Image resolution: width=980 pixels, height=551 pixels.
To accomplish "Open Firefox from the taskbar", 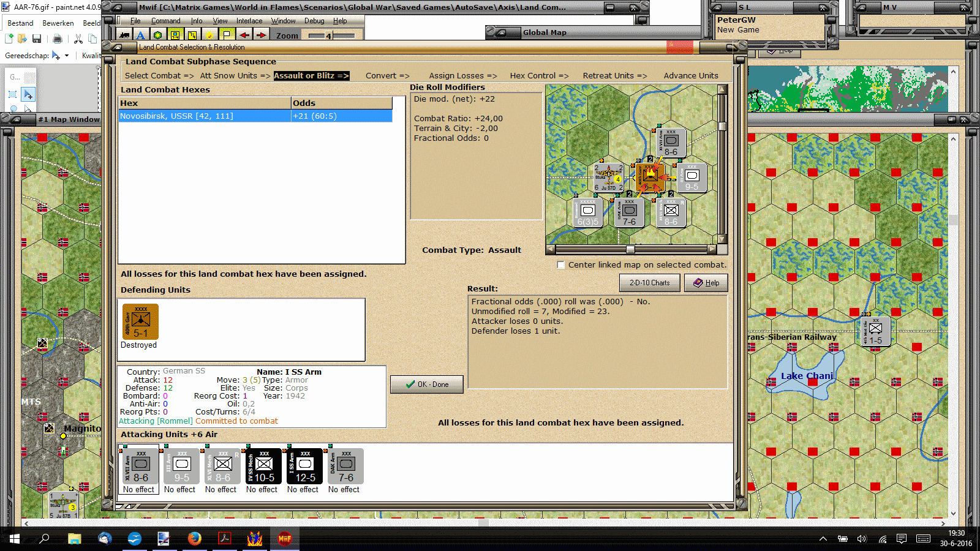I will 194,538.
